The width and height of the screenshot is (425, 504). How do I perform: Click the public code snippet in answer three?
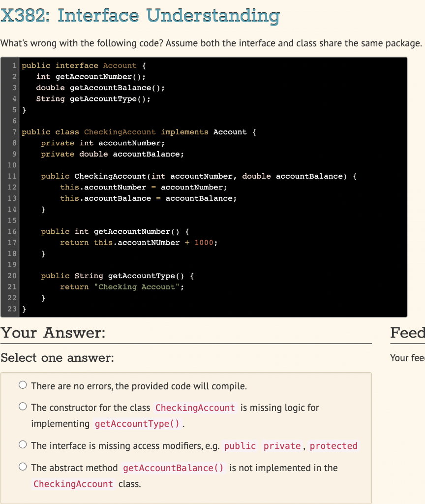[x=240, y=445]
